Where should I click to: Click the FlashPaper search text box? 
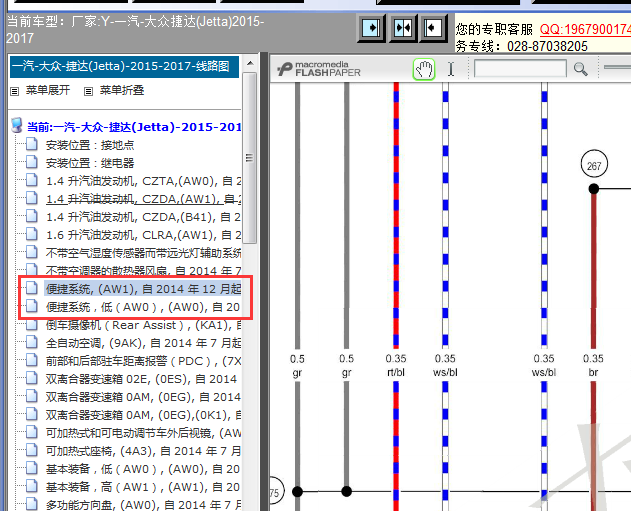coord(520,68)
